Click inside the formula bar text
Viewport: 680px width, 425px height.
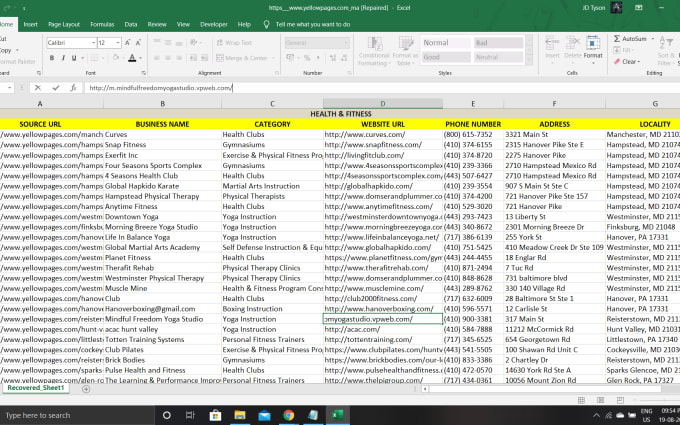[161, 88]
